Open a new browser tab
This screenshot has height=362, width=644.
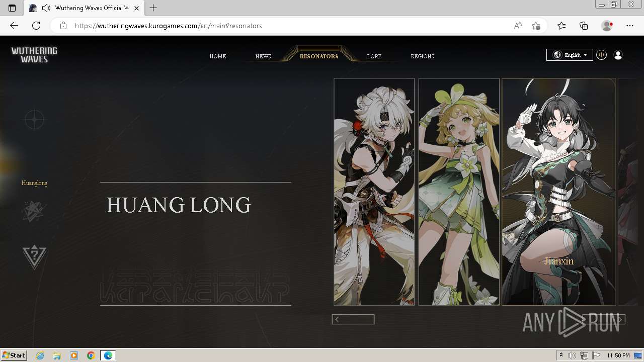click(x=153, y=8)
